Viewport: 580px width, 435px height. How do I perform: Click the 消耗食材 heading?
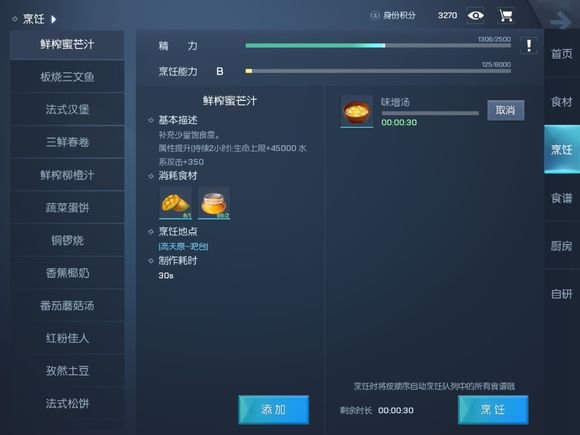[178, 176]
